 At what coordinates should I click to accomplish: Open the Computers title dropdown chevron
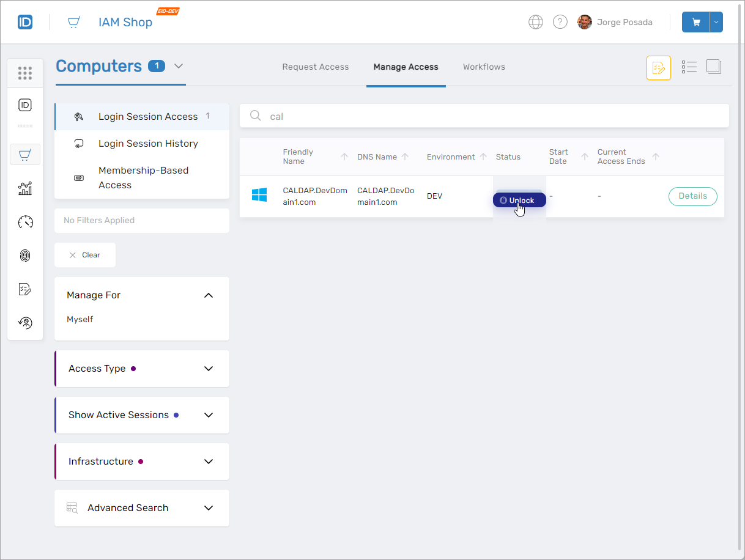coord(179,66)
